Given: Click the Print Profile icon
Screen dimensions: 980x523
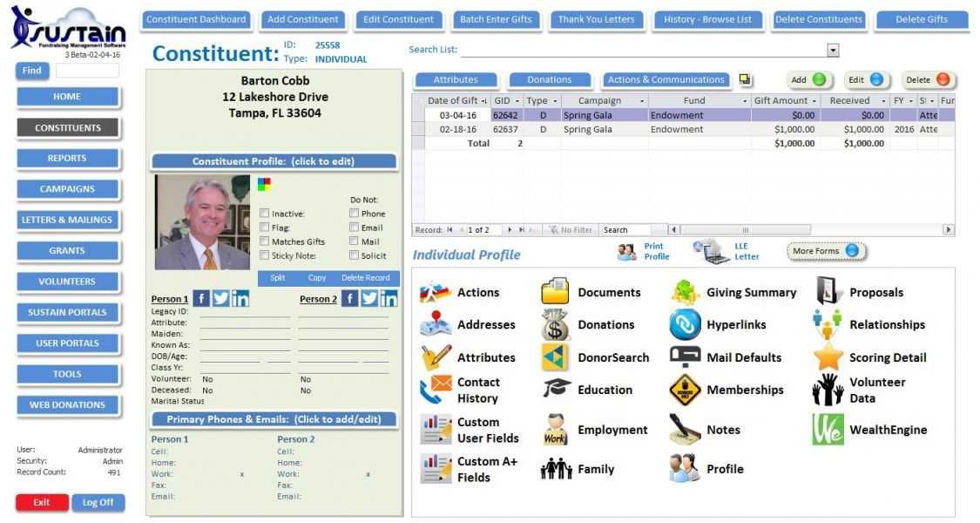Looking at the screenshot, I should [635, 250].
